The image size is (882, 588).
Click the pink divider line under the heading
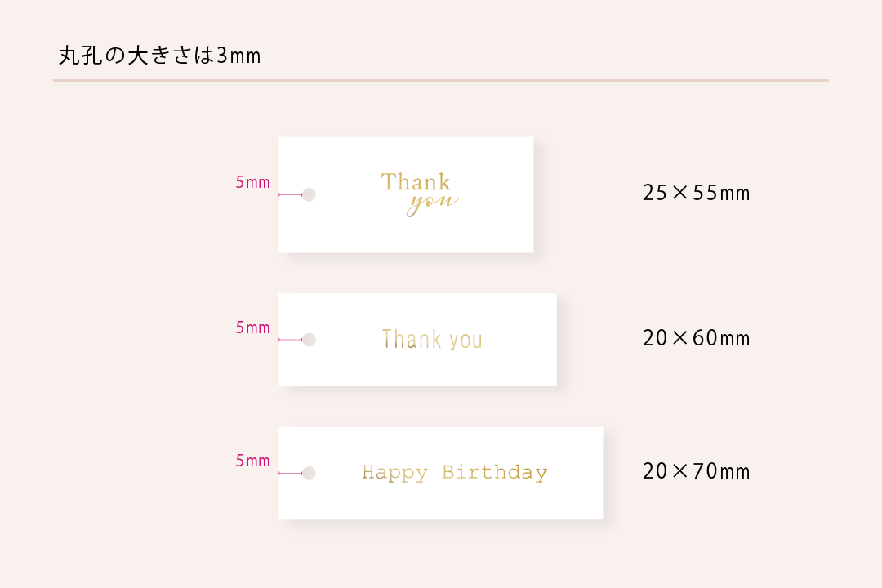[441, 81]
